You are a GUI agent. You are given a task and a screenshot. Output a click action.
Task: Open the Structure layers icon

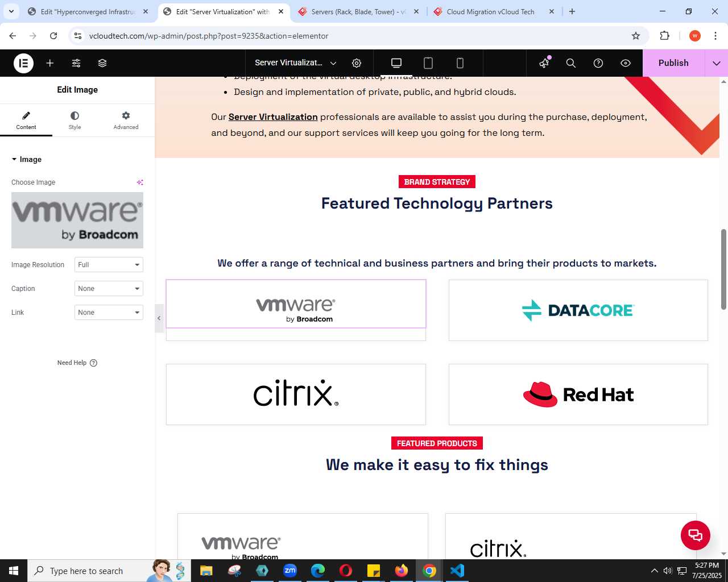pyautogui.click(x=102, y=63)
